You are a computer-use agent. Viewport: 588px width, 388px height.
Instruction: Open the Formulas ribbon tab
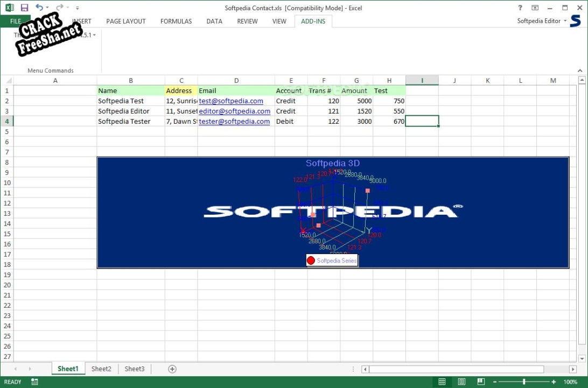(176, 21)
